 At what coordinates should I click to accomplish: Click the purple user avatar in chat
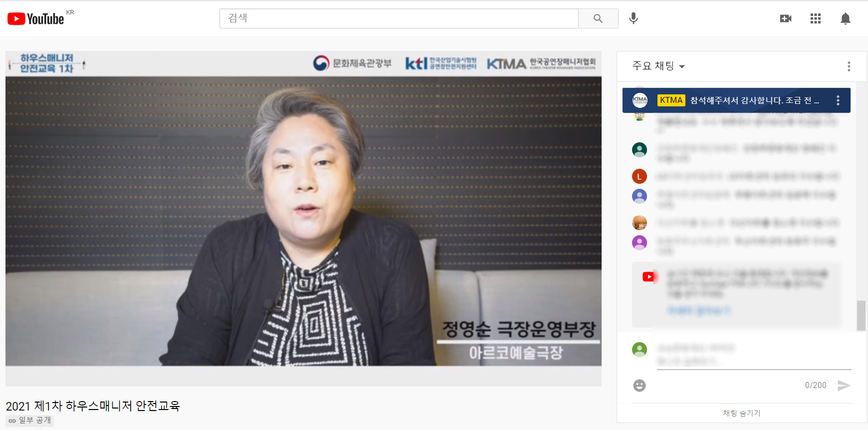(x=640, y=243)
